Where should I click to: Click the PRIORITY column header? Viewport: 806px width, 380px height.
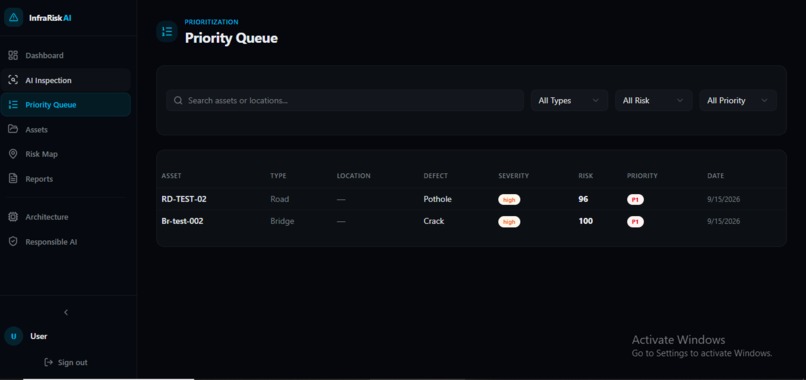click(x=642, y=176)
